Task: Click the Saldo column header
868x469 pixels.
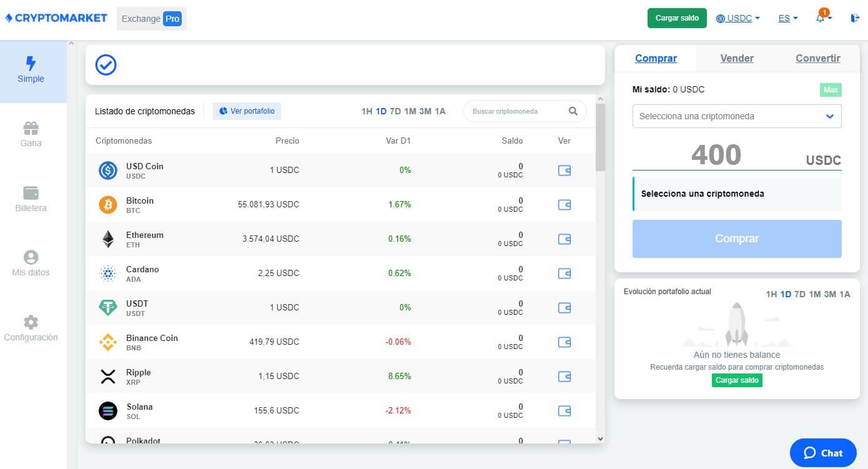Action: pyautogui.click(x=512, y=141)
